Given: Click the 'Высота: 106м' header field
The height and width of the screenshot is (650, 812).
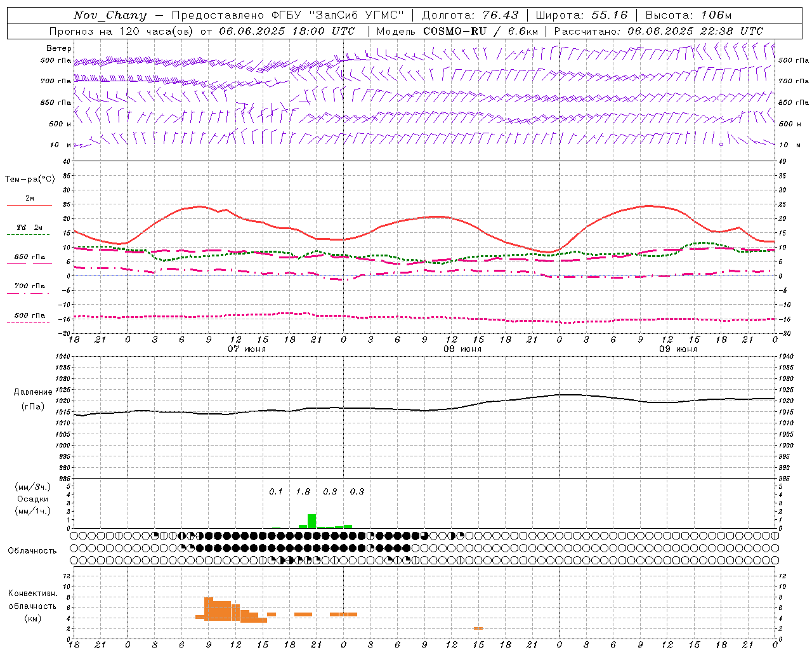Looking at the screenshot, I should click(x=688, y=15).
